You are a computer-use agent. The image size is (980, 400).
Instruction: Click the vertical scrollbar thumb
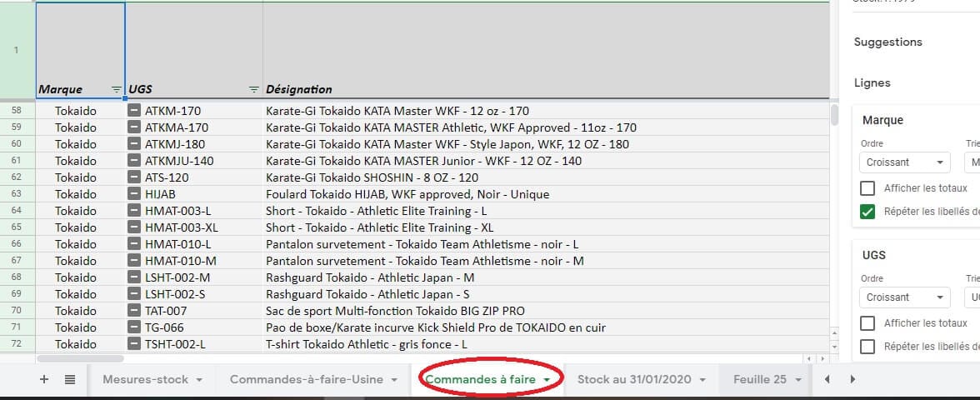click(834, 116)
